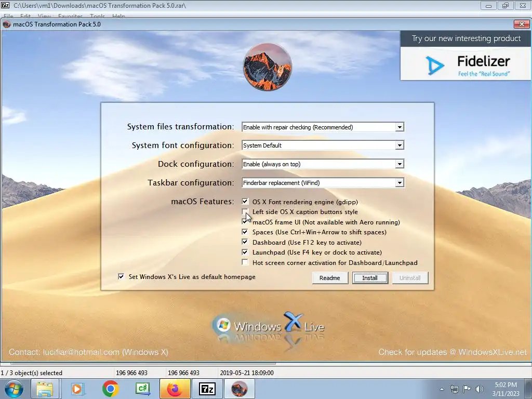Image resolution: width=532 pixels, height=399 pixels.
Task: Uncheck Set Windows X's Live as homepage
Action: [x=121, y=276]
